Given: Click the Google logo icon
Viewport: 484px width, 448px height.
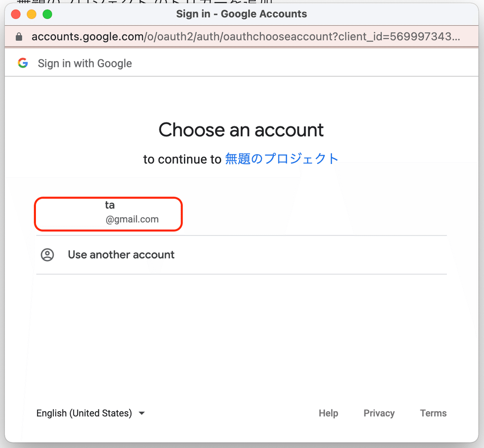Looking at the screenshot, I should (23, 63).
